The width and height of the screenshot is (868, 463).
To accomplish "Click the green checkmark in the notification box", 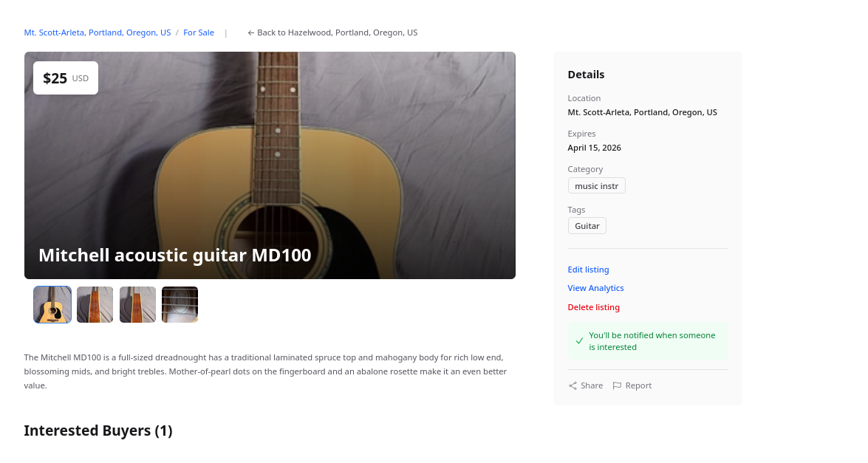I will coord(578,340).
